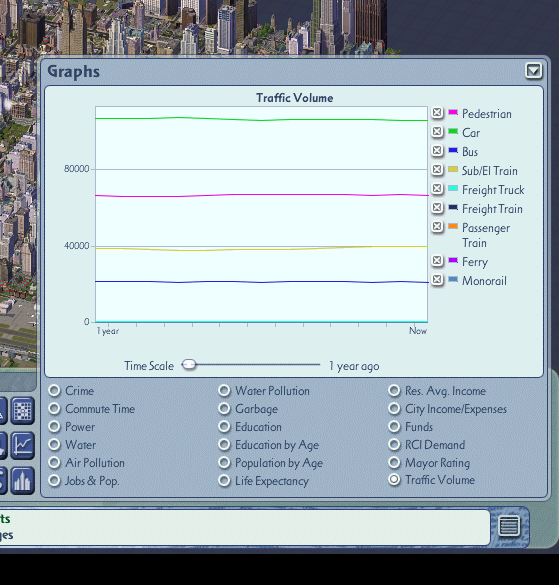Toggle the Bus line checkbox
Viewport: 559px width, 585px height.
pos(437,151)
